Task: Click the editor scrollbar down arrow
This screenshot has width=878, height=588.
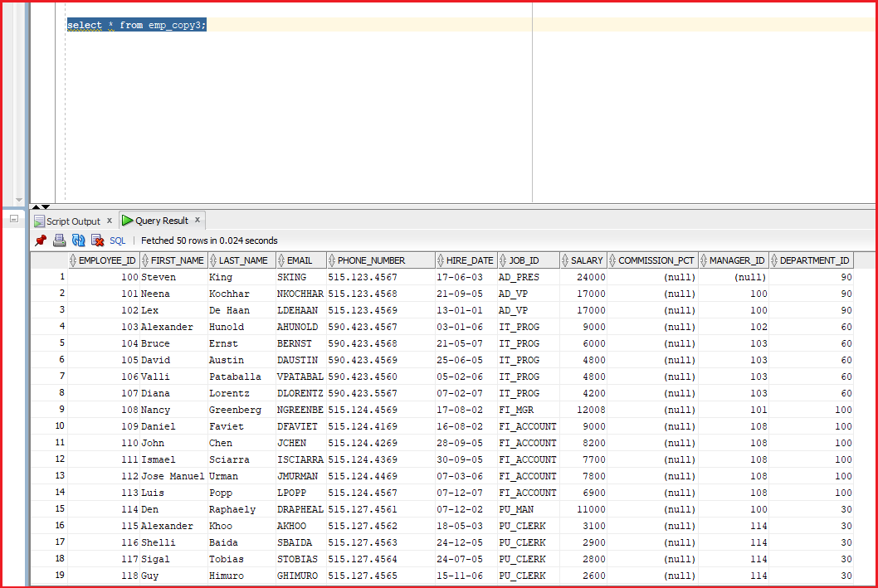Action: pos(19,200)
